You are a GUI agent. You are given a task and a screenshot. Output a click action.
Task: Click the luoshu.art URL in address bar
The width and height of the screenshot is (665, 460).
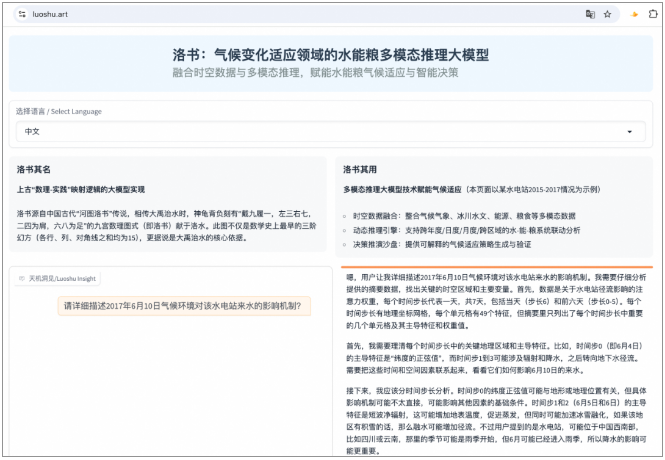click(50, 14)
